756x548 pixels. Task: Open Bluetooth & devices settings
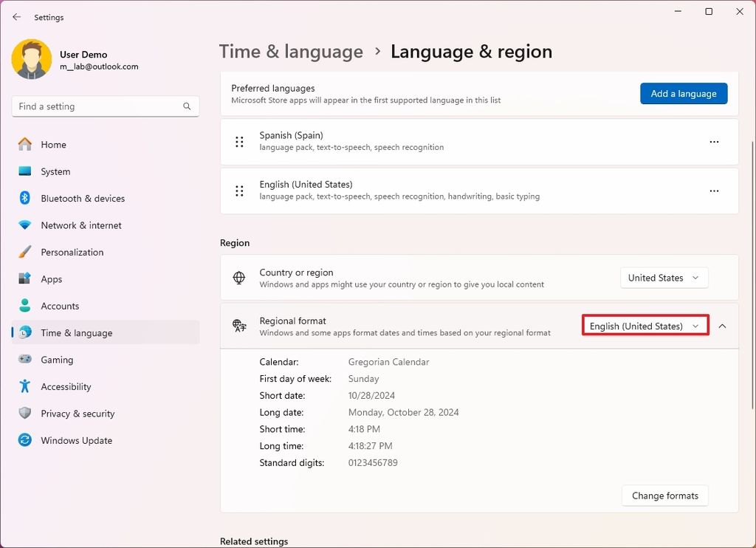83,198
